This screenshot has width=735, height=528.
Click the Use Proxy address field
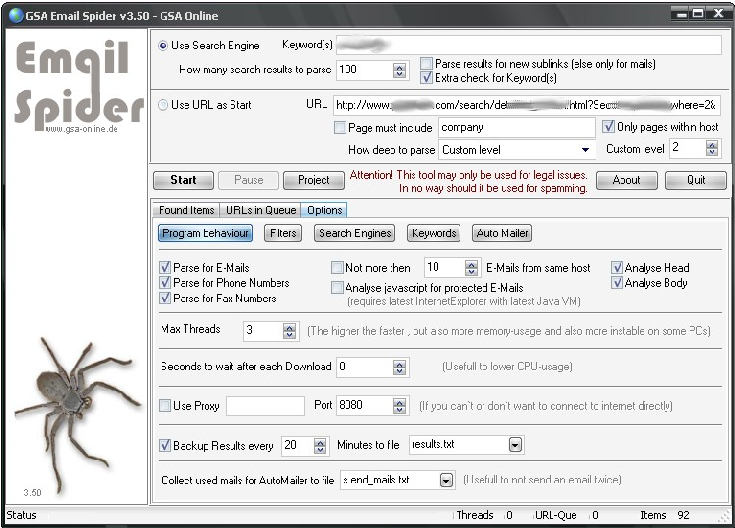tap(265, 406)
